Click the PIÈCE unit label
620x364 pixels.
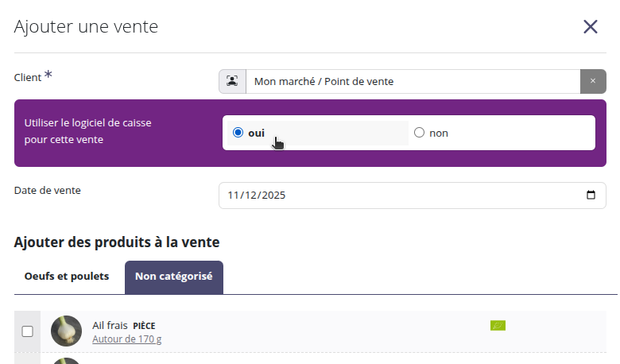(x=144, y=326)
